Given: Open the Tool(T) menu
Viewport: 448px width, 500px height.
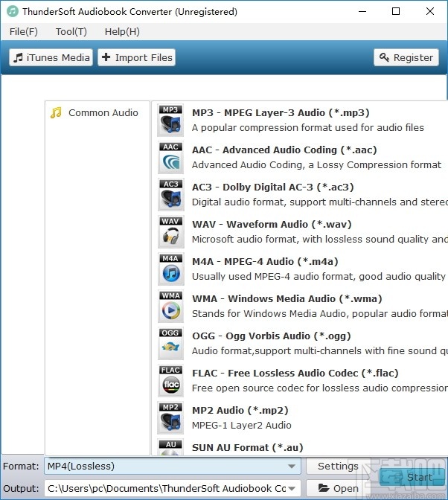Looking at the screenshot, I should 71,31.
